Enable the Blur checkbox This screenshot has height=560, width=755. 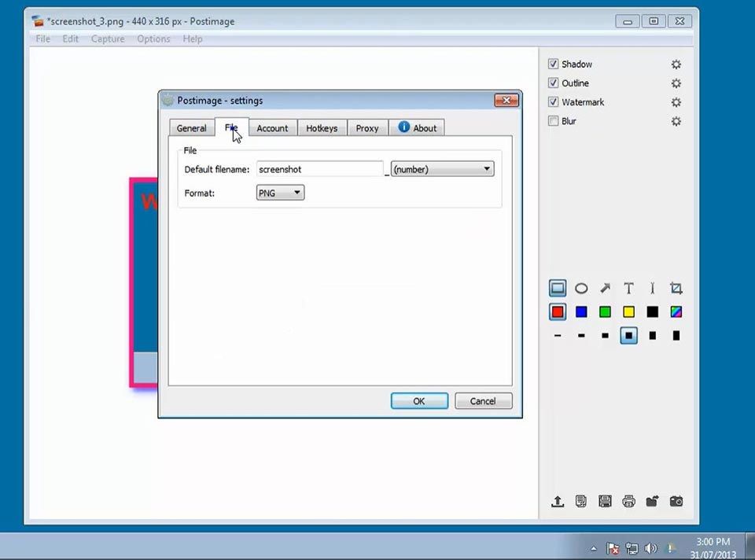[554, 121]
